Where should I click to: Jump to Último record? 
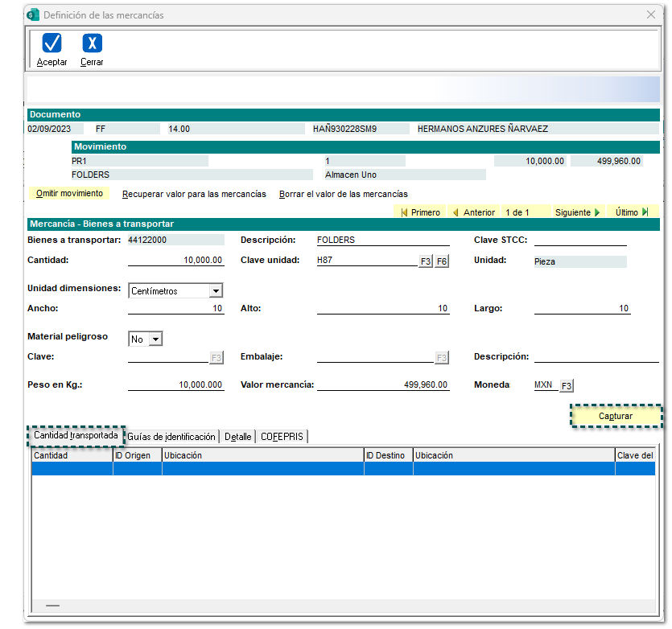point(632,212)
